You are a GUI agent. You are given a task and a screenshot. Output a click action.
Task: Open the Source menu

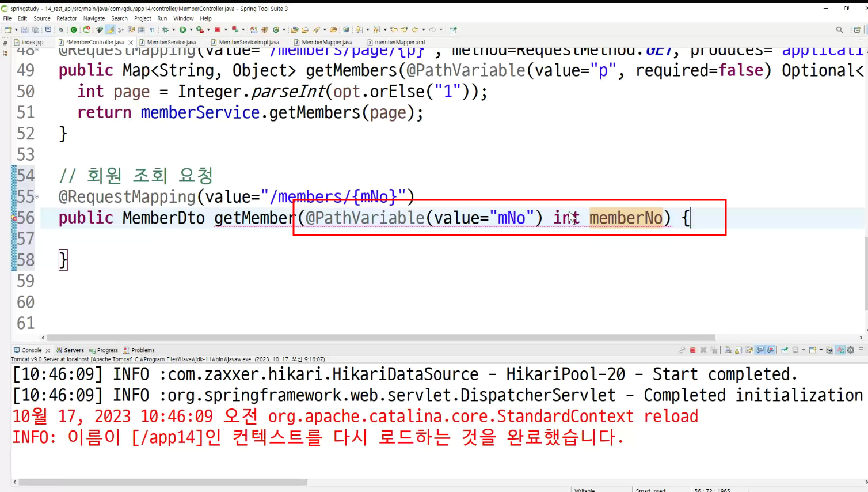point(42,18)
